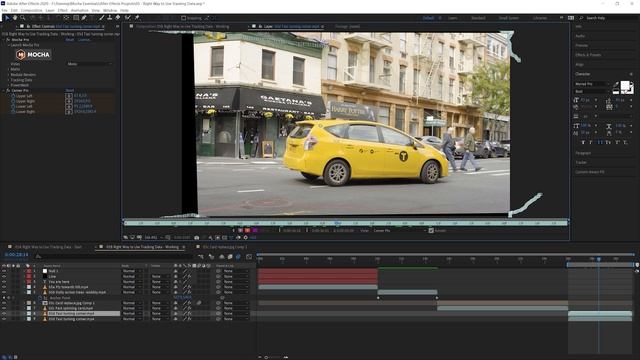This screenshot has height=360, width=640.
Task: Click the white text fill color swatch
Action: coord(624,85)
